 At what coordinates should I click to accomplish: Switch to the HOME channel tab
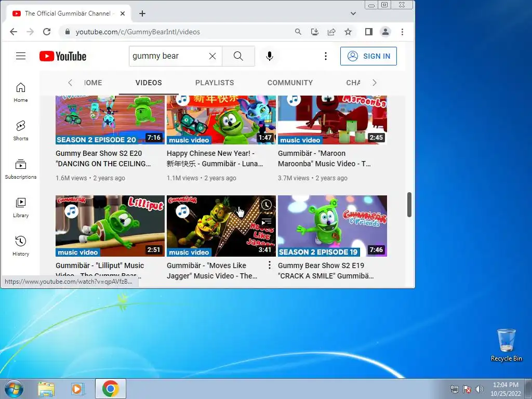click(93, 83)
